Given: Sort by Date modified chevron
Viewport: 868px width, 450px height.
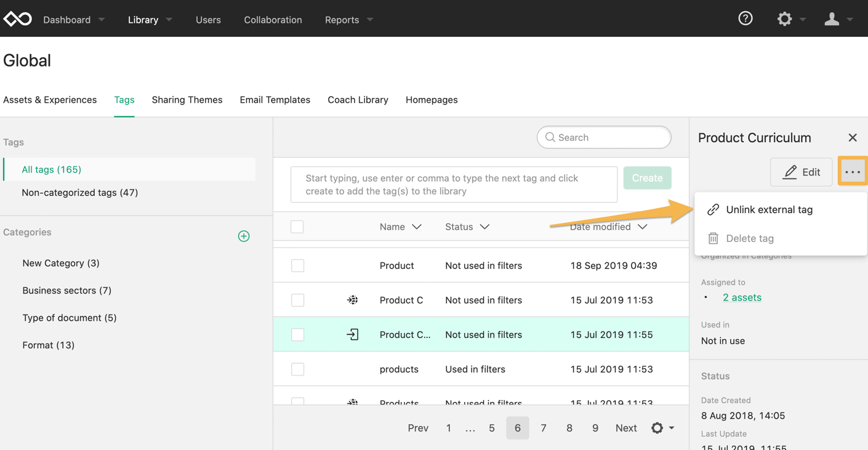Looking at the screenshot, I should 643,227.
